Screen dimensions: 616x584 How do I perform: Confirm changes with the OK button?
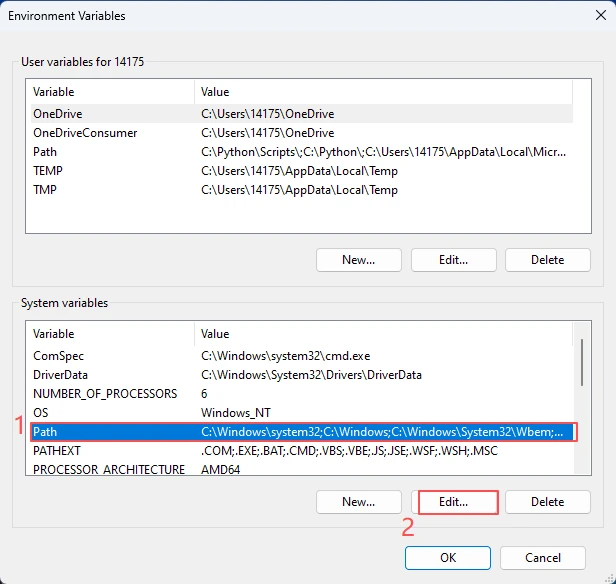[448, 557]
